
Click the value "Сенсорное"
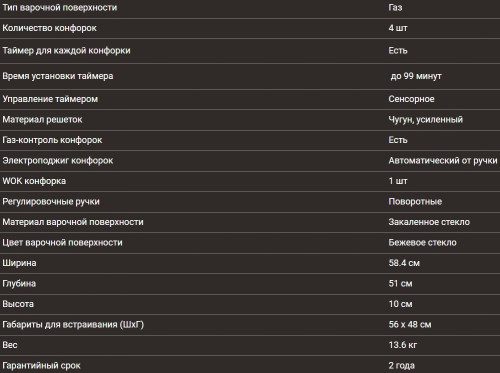(x=411, y=99)
